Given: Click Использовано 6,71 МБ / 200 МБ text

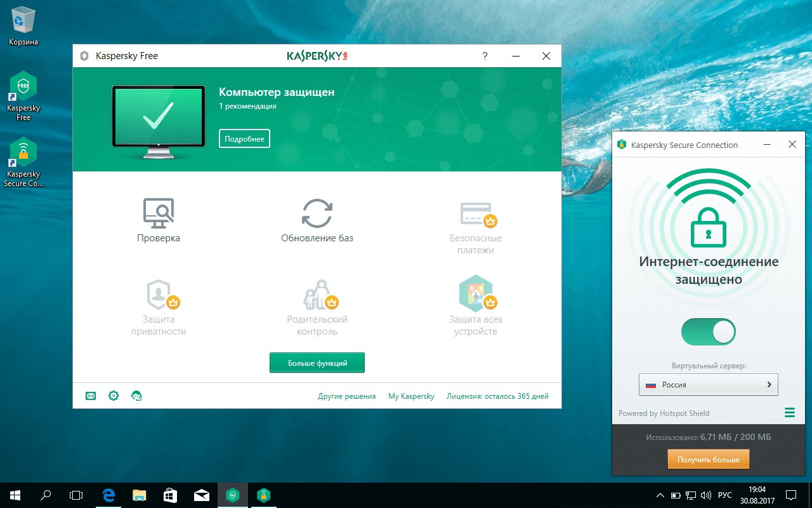Looking at the screenshot, I should pyautogui.click(x=709, y=438).
